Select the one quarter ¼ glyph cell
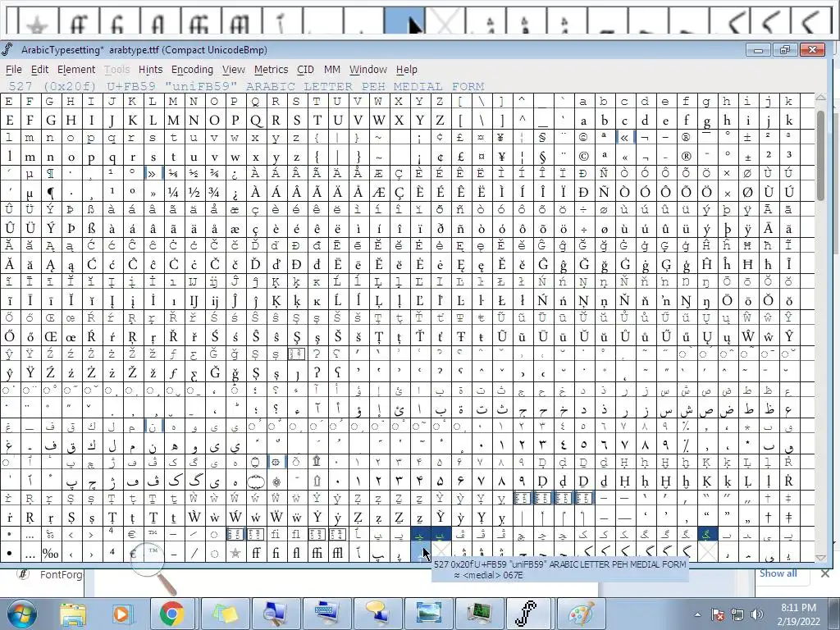 pyautogui.click(x=173, y=192)
